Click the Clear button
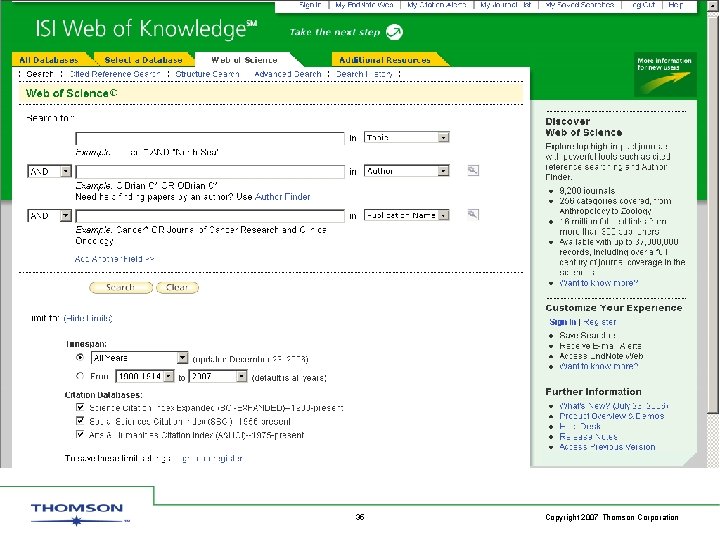The image size is (720, 540). (x=177, y=287)
